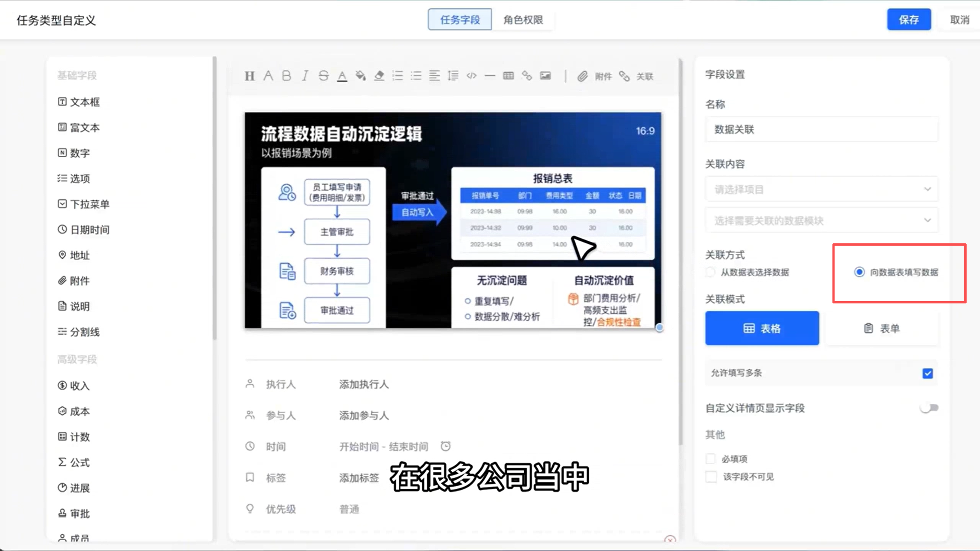The height and width of the screenshot is (551, 980).
Task: Select the 成本 advanced field
Action: coord(74,411)
